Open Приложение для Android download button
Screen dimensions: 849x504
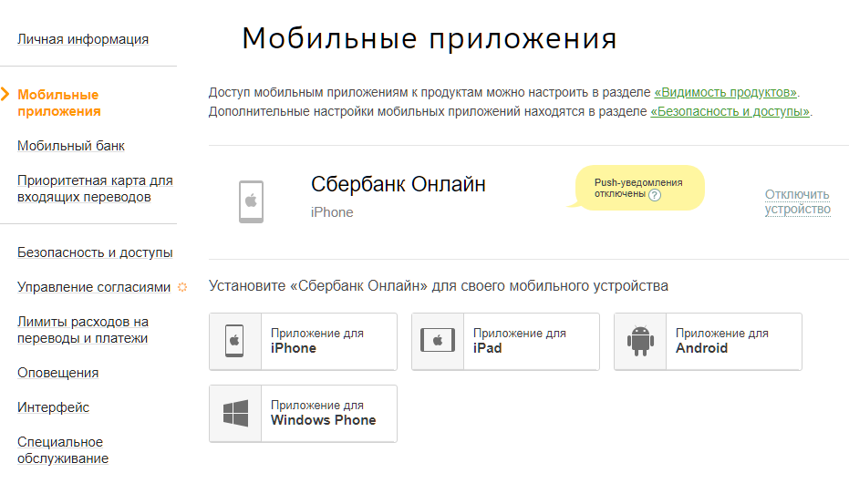(x=709, y=341)
